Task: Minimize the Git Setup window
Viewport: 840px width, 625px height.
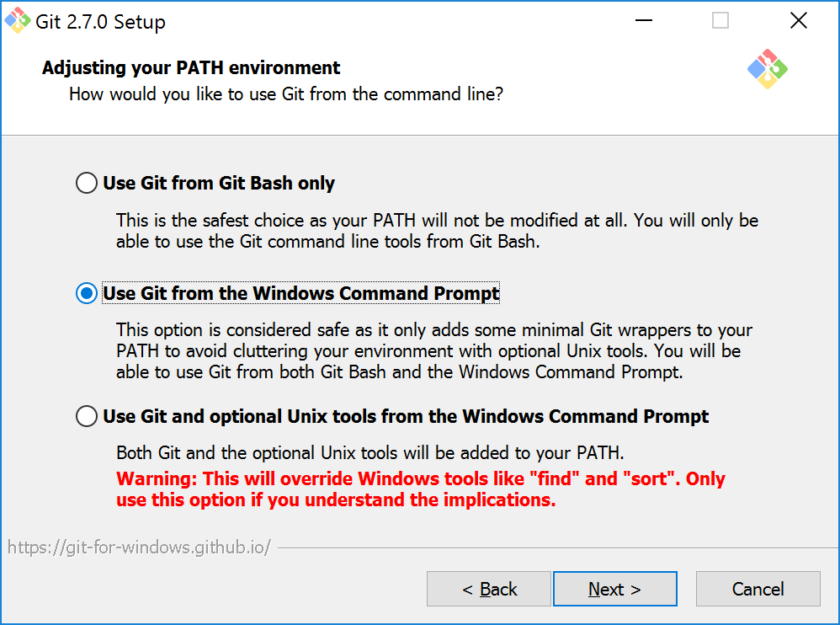Action: click(644, 20)
